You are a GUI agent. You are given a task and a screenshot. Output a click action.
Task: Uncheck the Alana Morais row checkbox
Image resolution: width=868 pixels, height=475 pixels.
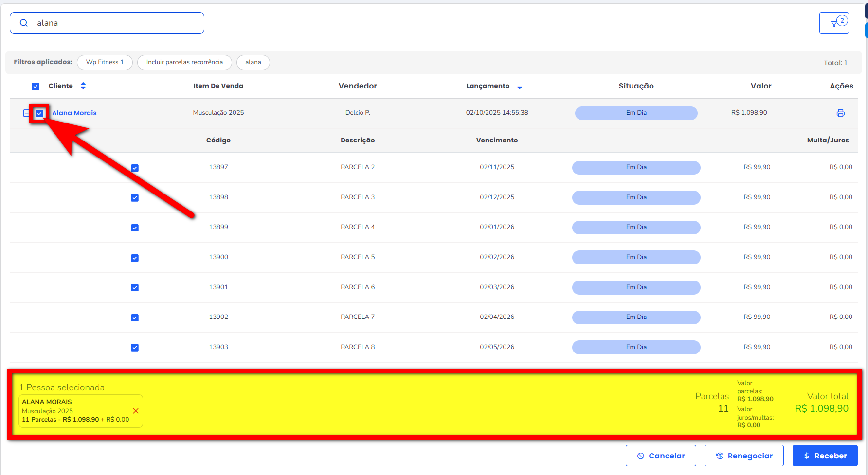(x=39, y=113)
